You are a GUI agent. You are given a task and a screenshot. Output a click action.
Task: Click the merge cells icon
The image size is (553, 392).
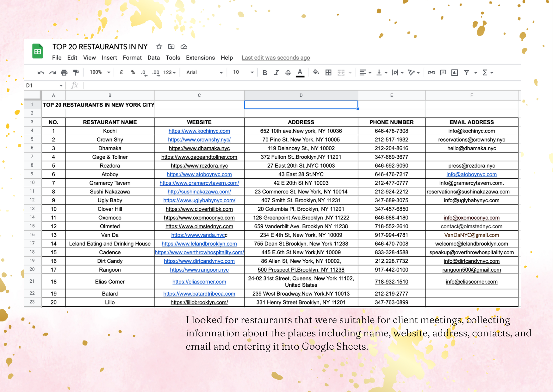[x=341, y=73]
